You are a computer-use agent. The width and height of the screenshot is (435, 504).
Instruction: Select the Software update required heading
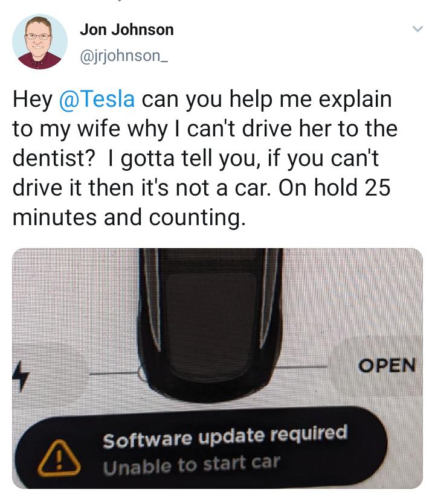pyautogui.click(x=225, y=436)
